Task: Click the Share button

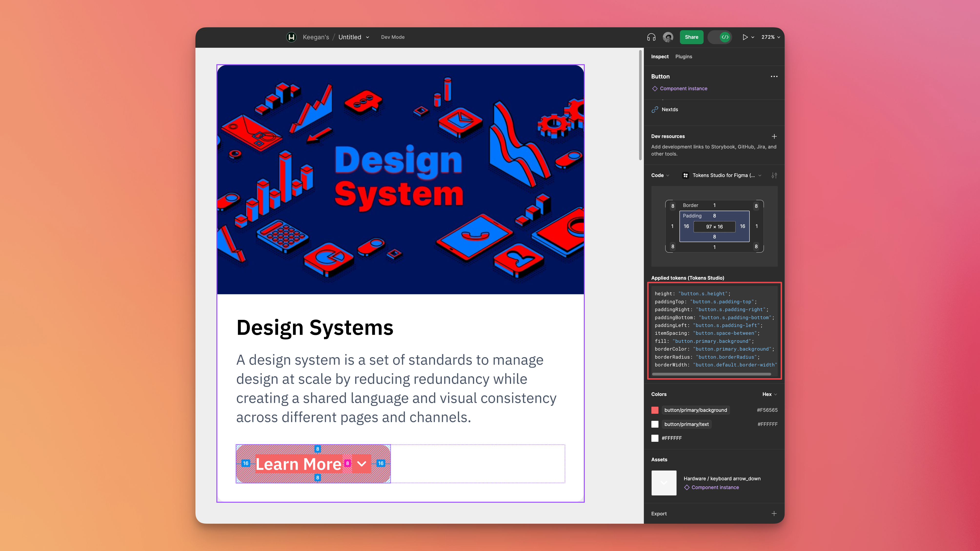Action: tap(691, 37)
